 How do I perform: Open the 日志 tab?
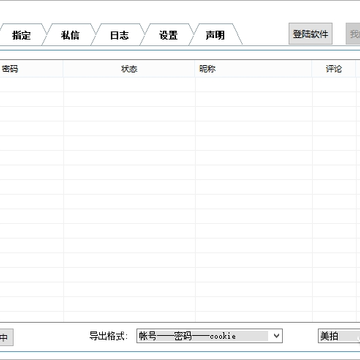point(119,35)
